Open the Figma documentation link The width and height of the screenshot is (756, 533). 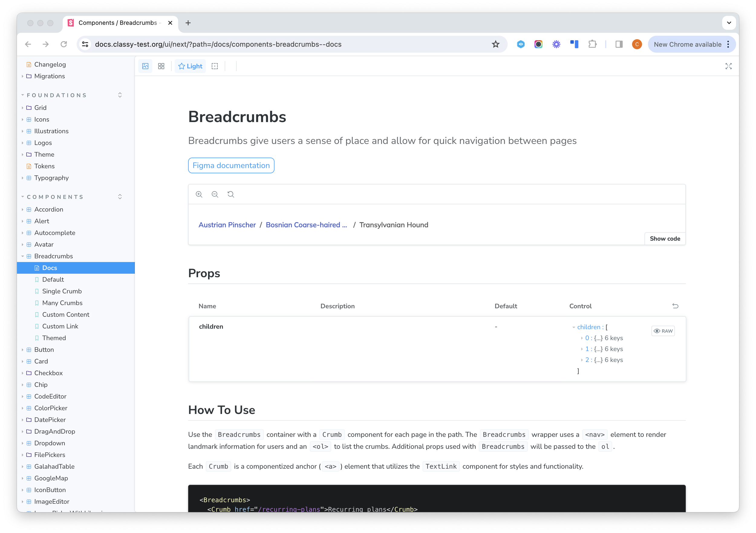(231, 166)
